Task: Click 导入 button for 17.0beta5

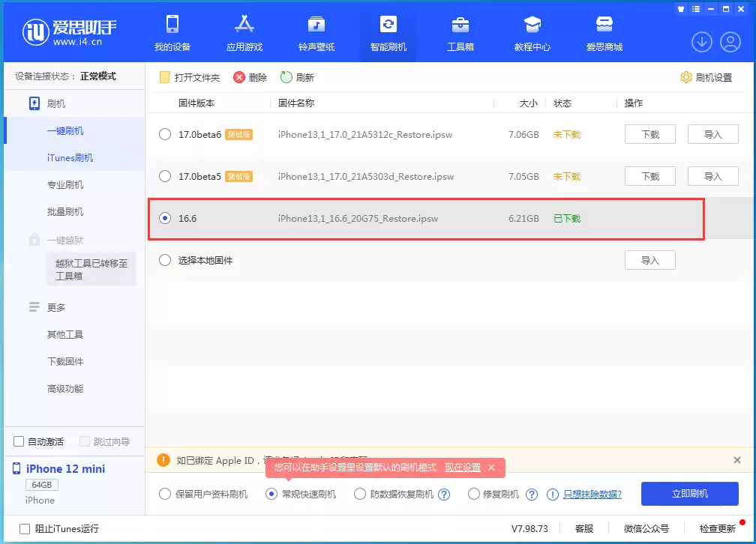Action: point(712,176)
